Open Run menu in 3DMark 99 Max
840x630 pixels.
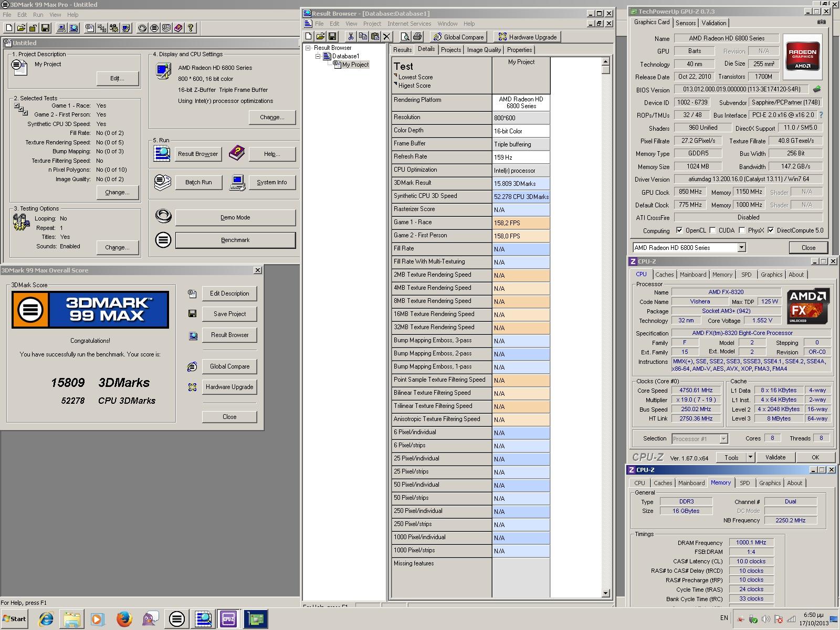coord(38,15)
